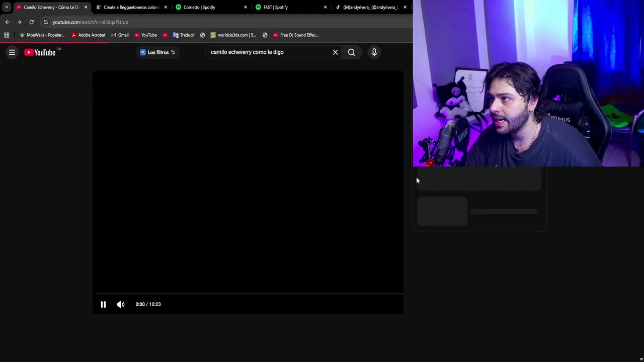Go forward in browser history
This screenshot has width=644, height=362.
click(19, 22)
